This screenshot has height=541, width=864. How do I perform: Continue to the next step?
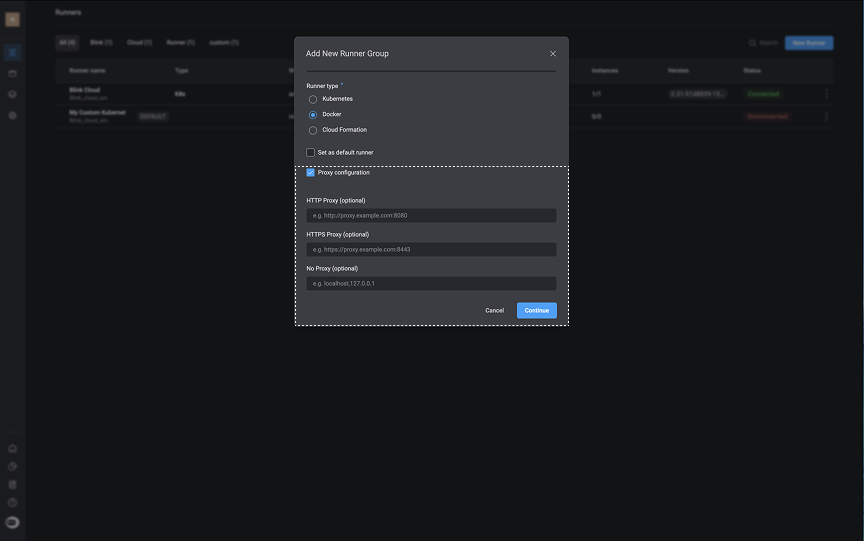[537, 311]
